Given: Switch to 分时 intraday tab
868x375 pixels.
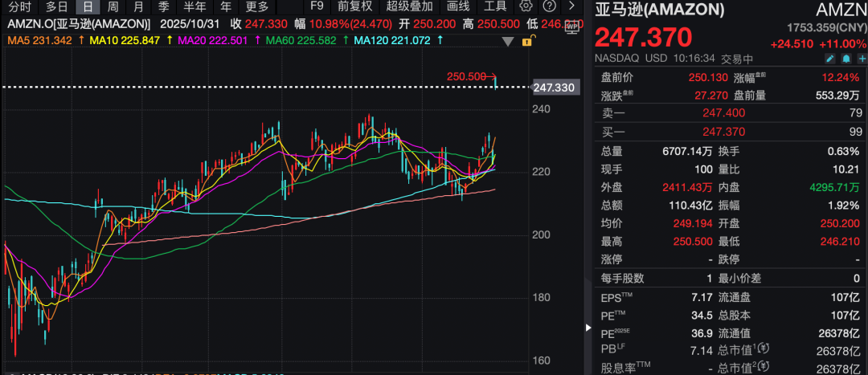Looking at the screenshot, I should click(x=19, y=6).
